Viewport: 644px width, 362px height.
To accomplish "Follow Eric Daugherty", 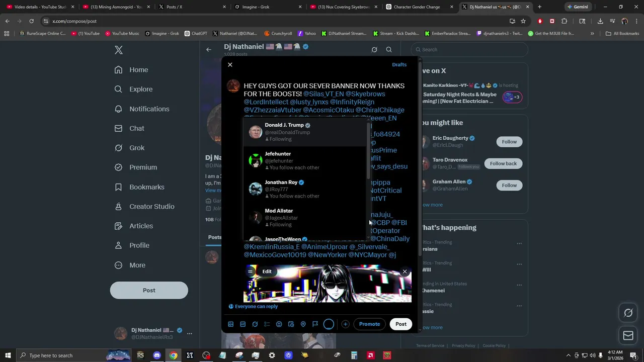I will pyautogui.click(x=509, y=142).
